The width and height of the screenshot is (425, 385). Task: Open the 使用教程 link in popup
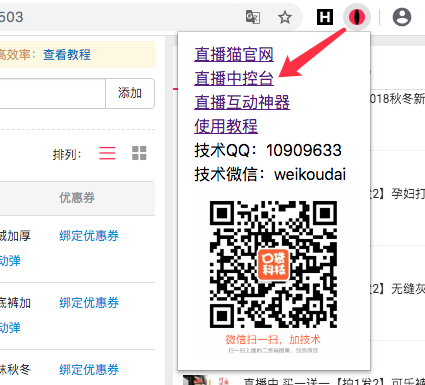click(226, 126)
